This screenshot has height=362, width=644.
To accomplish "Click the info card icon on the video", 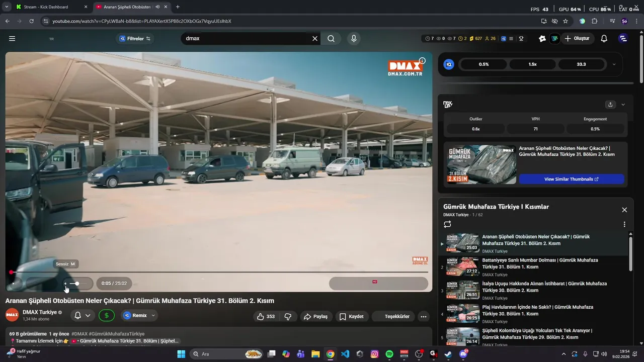I will point(422,61).
